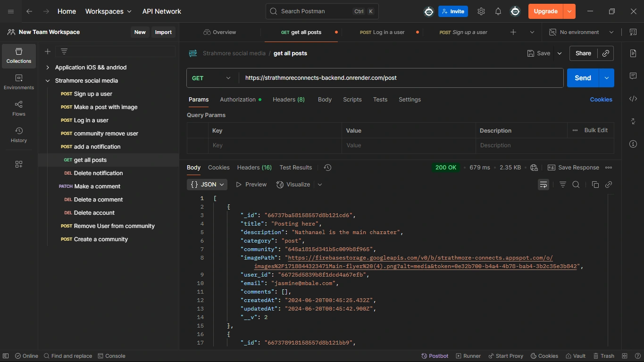Open Bulk Edit for query params
644x362 pixels.
596,130
